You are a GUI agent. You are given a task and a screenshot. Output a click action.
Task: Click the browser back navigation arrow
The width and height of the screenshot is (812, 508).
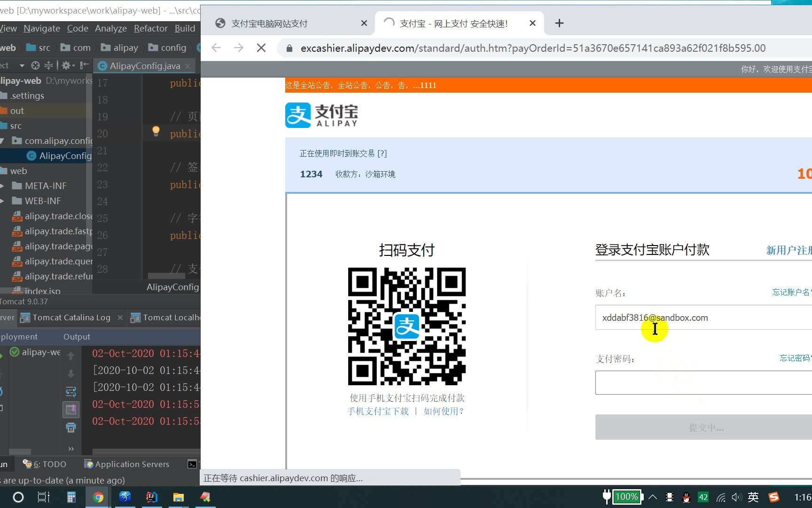(x=216, y=48)
